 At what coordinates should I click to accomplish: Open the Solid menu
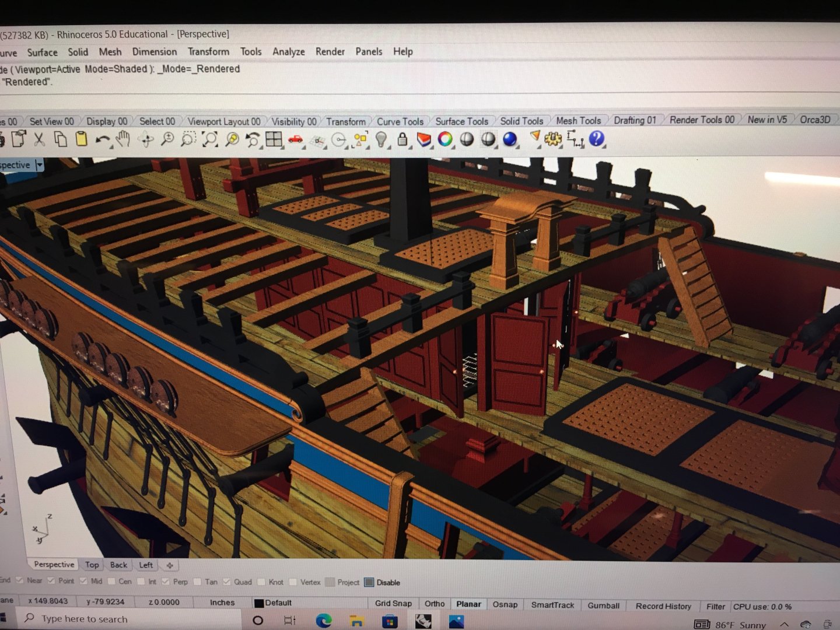tap(78, 52)
